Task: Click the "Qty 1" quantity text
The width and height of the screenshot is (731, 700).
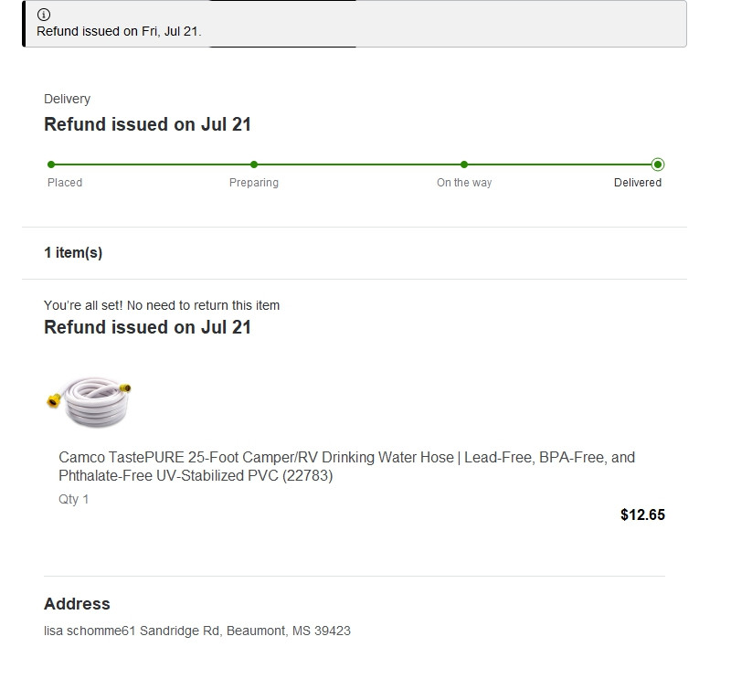Action: 74,500
